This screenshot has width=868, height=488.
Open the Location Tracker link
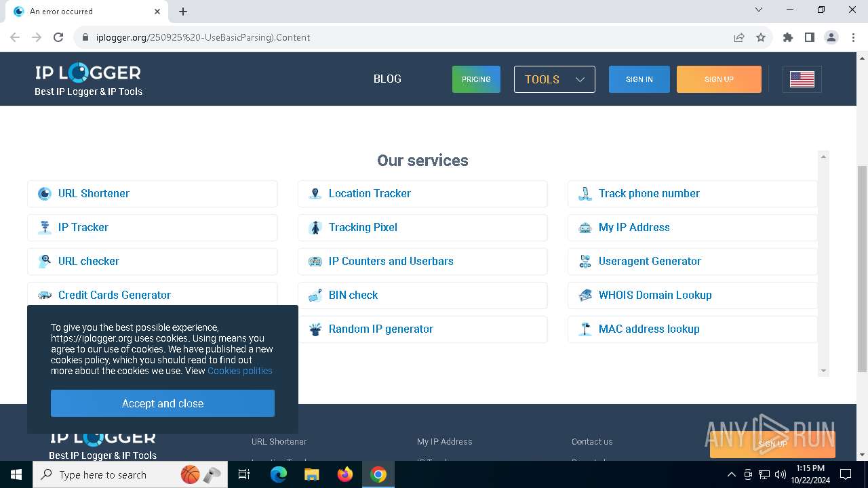pos(370,193)
